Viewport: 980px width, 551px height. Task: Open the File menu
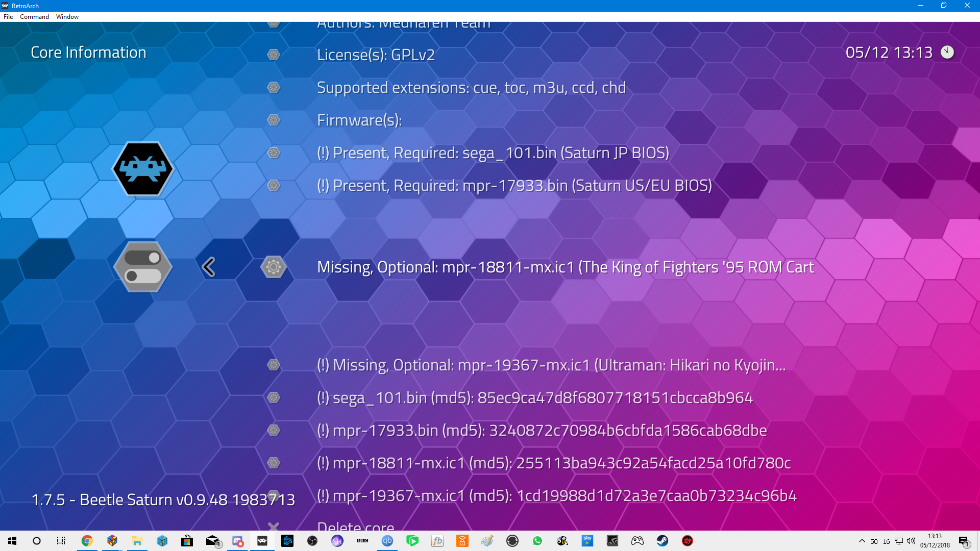click(8, 17)
